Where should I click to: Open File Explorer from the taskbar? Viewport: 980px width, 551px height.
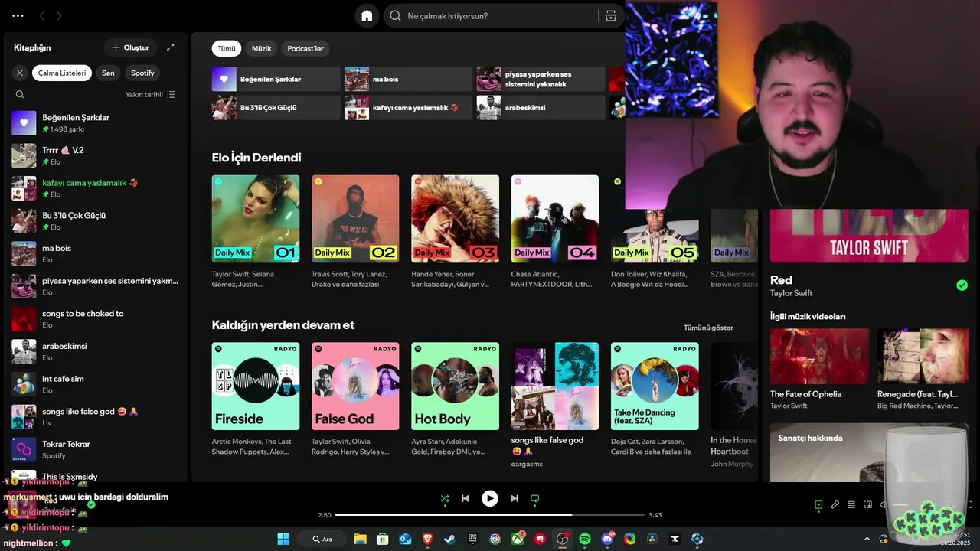pos(360,539)
